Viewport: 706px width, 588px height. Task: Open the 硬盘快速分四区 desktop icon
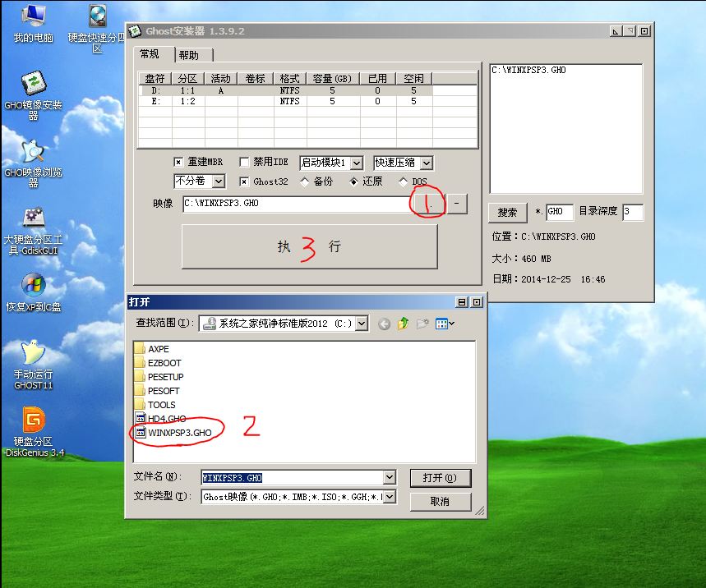[x=97, y=28]
